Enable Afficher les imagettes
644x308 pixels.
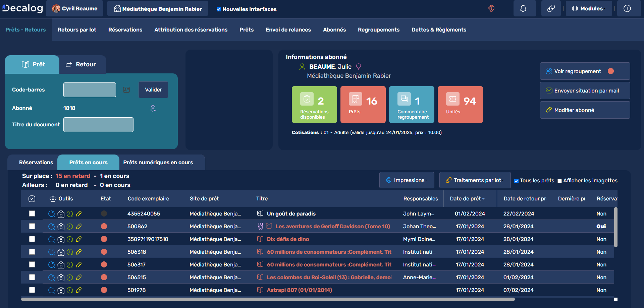[559, 181]
